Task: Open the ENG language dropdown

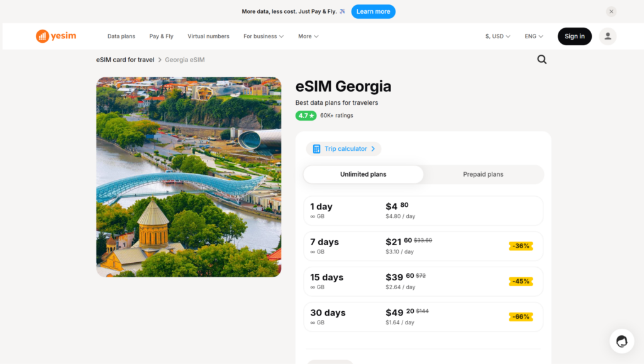Action: point(533,36)
